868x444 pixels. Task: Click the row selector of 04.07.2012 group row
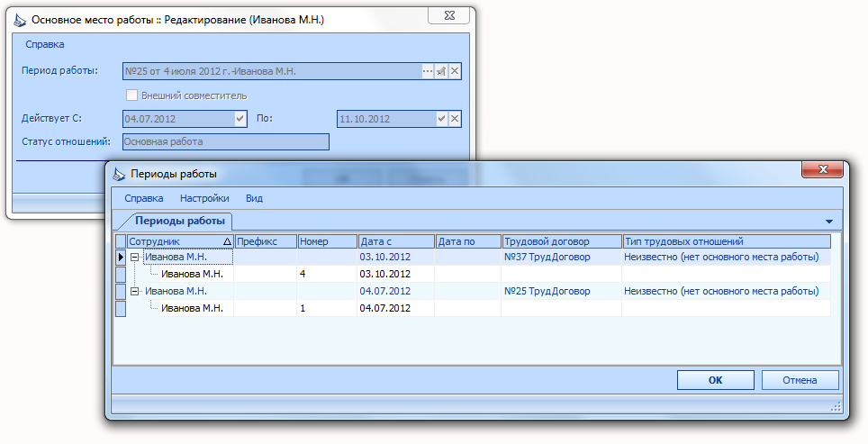pyautogui.click(x=121, y=291)
